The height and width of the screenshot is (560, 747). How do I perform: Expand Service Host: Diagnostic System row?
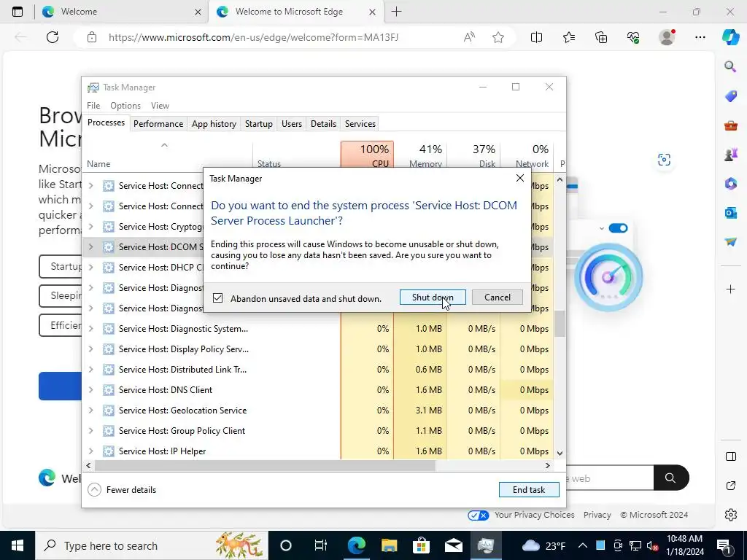(91, 329)
